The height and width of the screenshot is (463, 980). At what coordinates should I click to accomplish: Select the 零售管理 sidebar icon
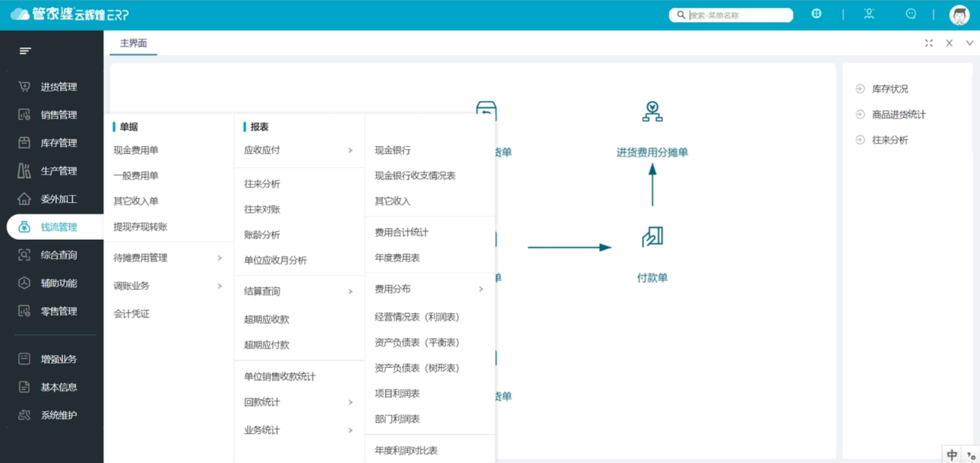(x=24, y=311)
